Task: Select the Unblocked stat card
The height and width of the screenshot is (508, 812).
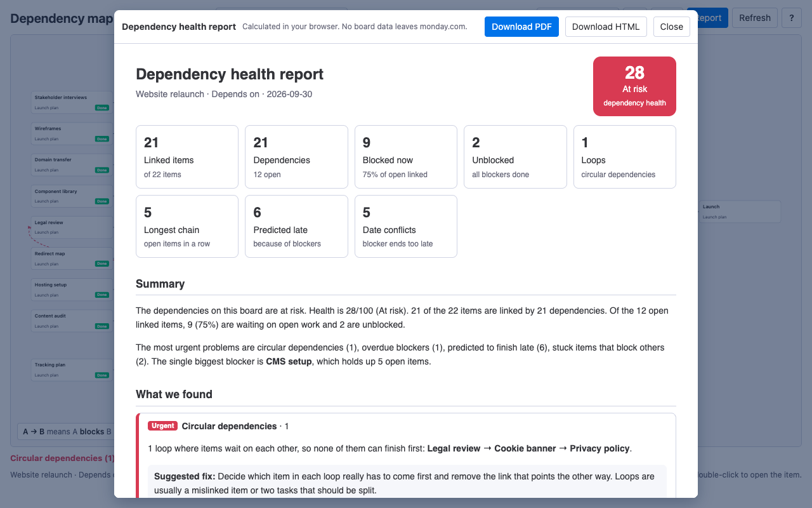Action: click(x=515, y=157)
